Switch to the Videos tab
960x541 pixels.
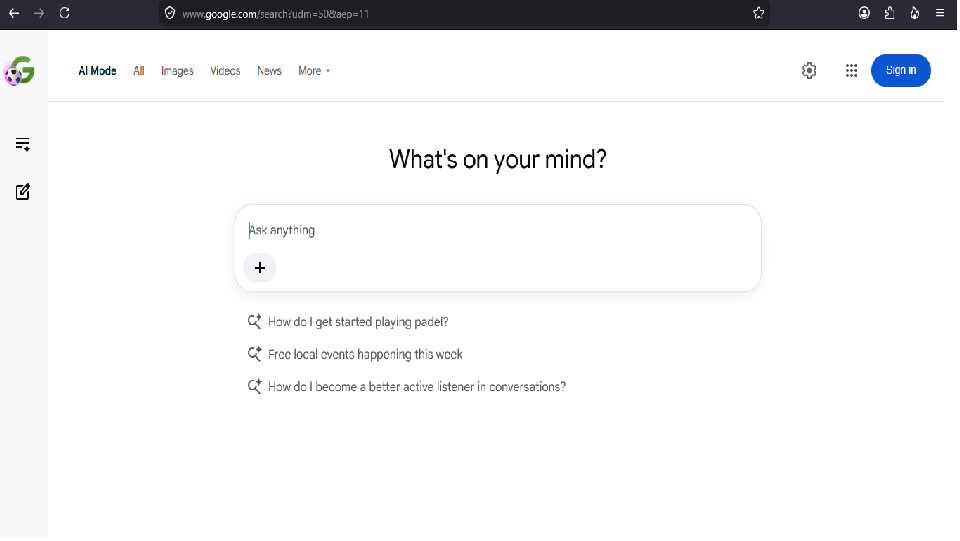point(225,71)
